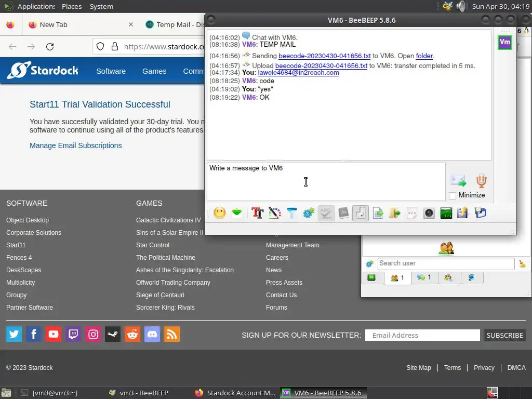Click the broom clear icon beside Search user
532x399 pixels.
coord(522,263)
